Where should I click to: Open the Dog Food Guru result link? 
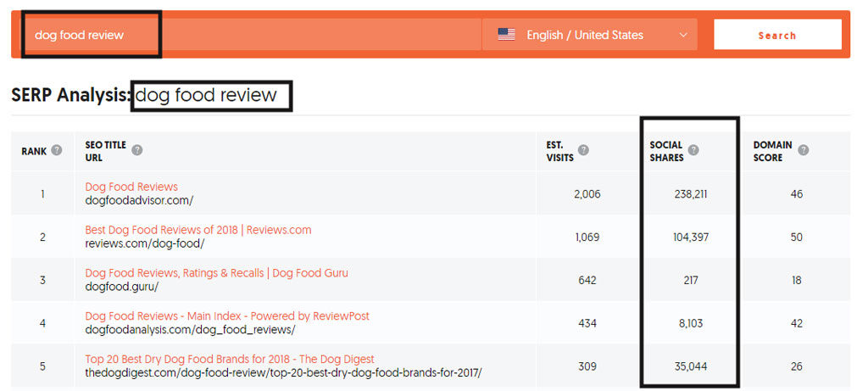tap(216, 273)
